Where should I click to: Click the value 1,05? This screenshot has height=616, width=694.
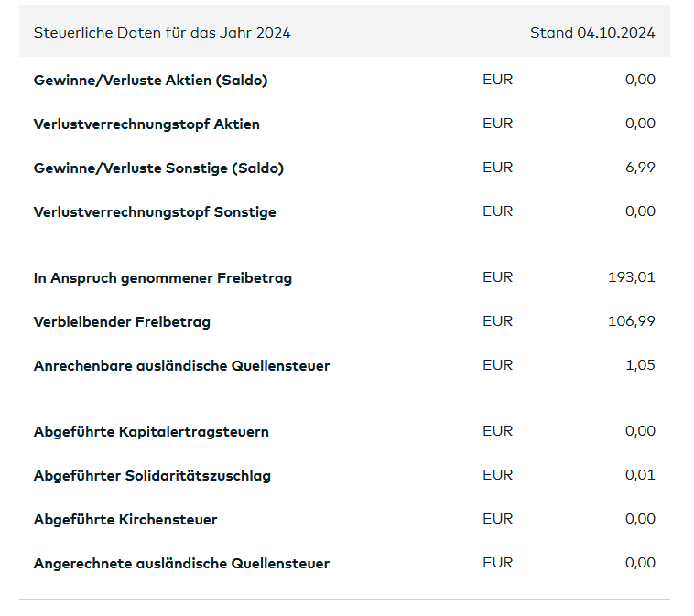click(x=640, y=365)
